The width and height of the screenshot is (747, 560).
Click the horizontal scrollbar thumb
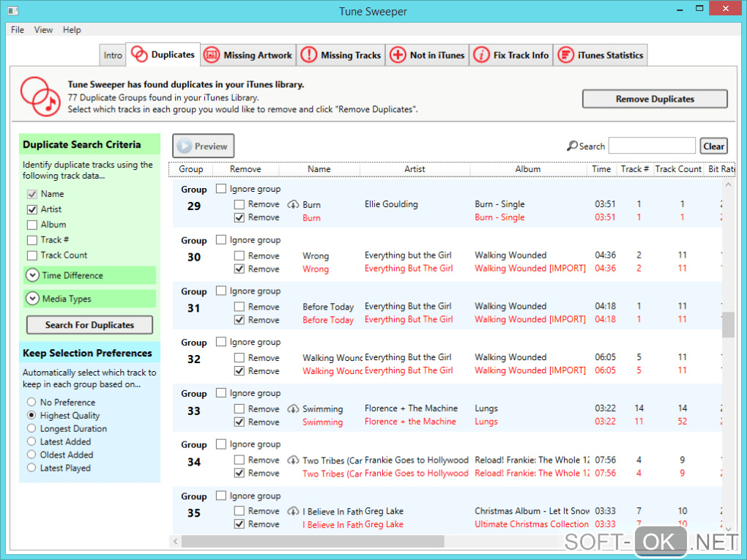pos(313,541)
